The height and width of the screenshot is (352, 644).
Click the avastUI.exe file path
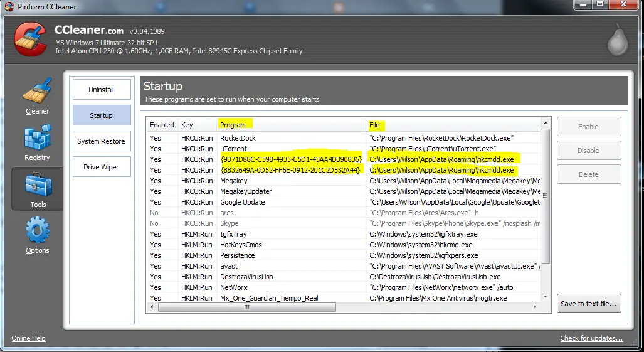click(455, 266)
